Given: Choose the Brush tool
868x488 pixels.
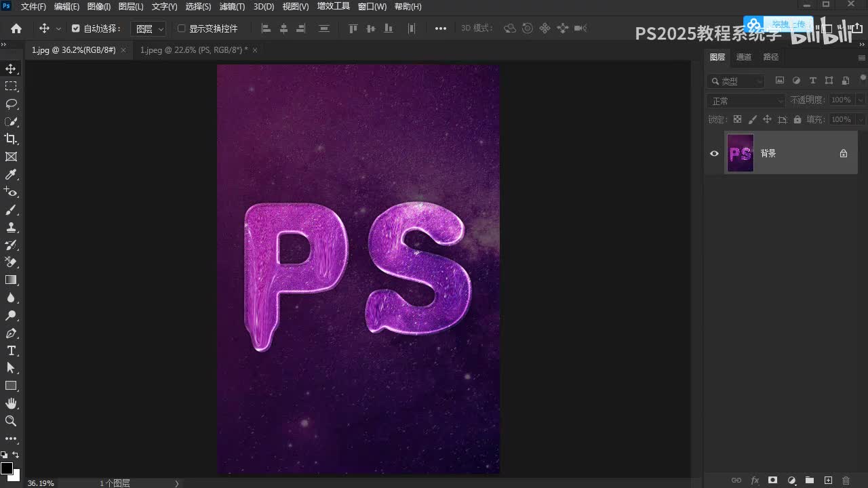Looking at the screenshot, I should [11, 209].
